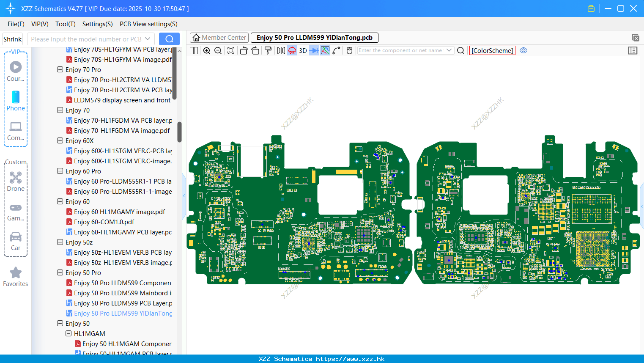Viewport: 644px width, 363px height.
Task: Open the model number dropdown arrow
Action: 148,39
